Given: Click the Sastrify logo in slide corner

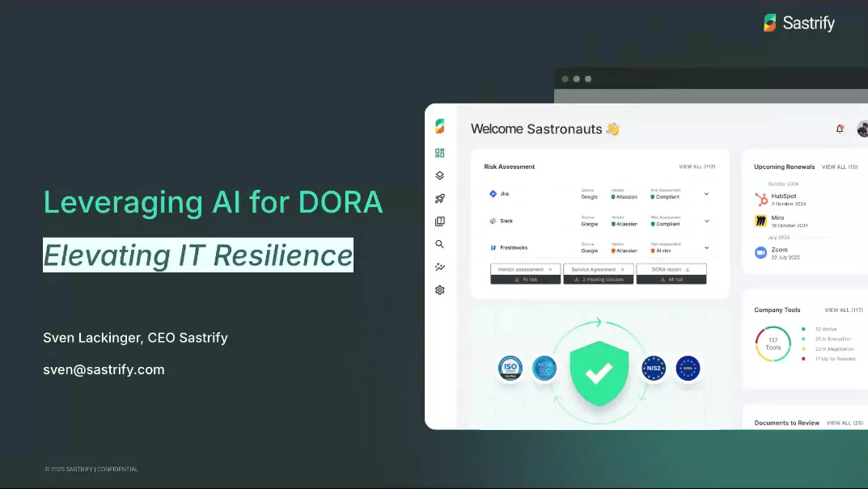Looking at the screenshot, I should (798, 23).
